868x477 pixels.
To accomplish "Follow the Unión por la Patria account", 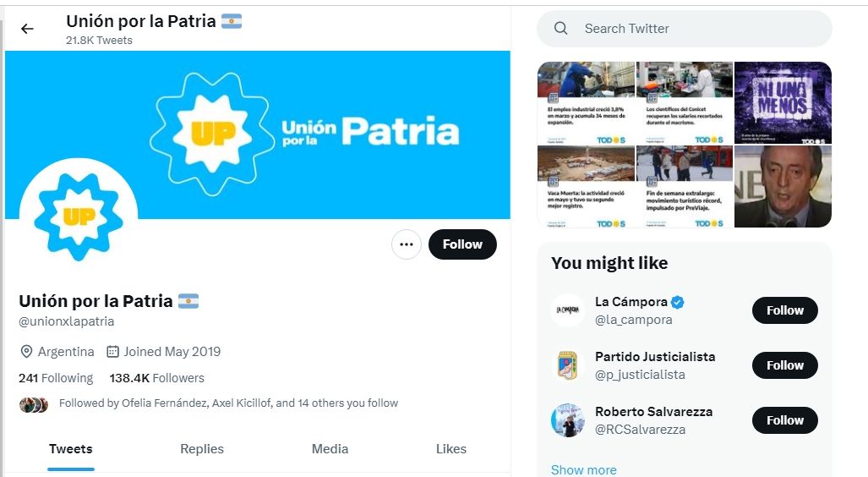I will coord(462,244).
